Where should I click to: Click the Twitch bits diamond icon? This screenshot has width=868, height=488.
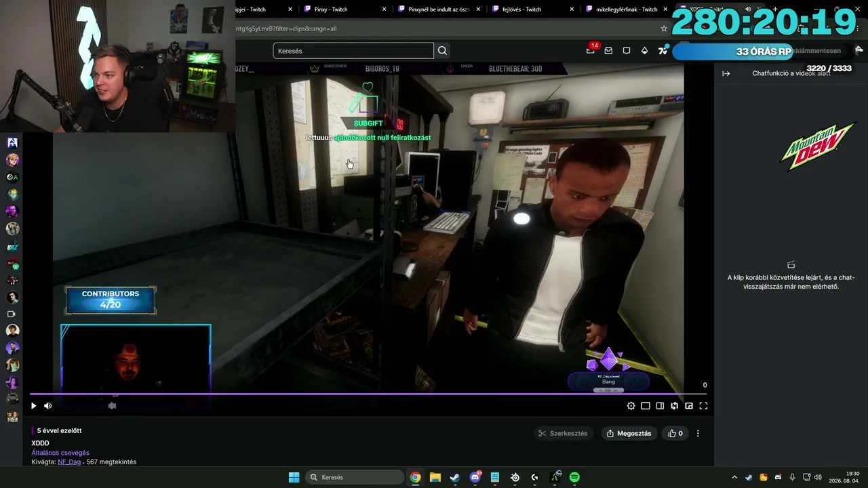644,51
